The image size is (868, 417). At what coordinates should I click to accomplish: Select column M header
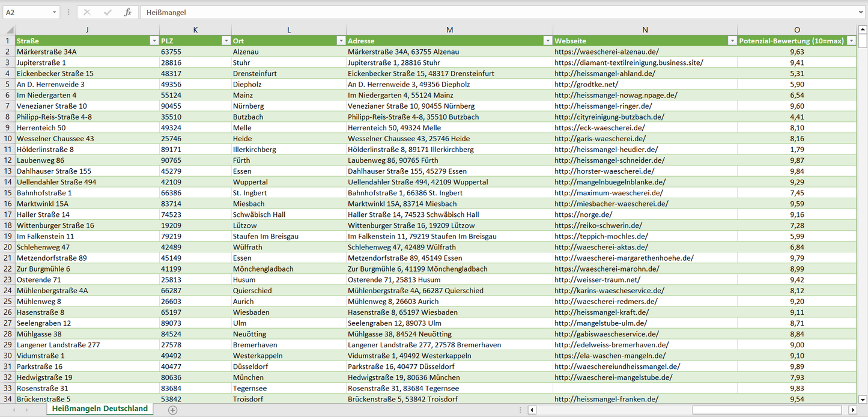(x=449, y=30)
